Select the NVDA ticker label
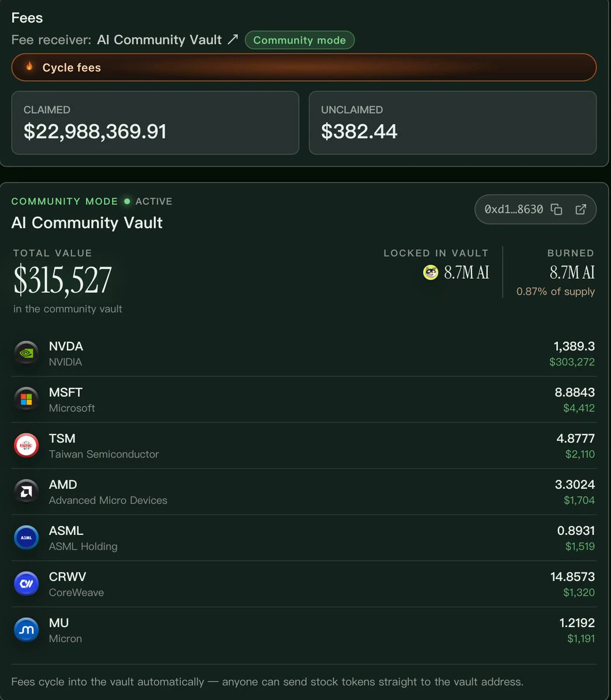Viewport: 611px width, 700px height. [x=66, y=346]
